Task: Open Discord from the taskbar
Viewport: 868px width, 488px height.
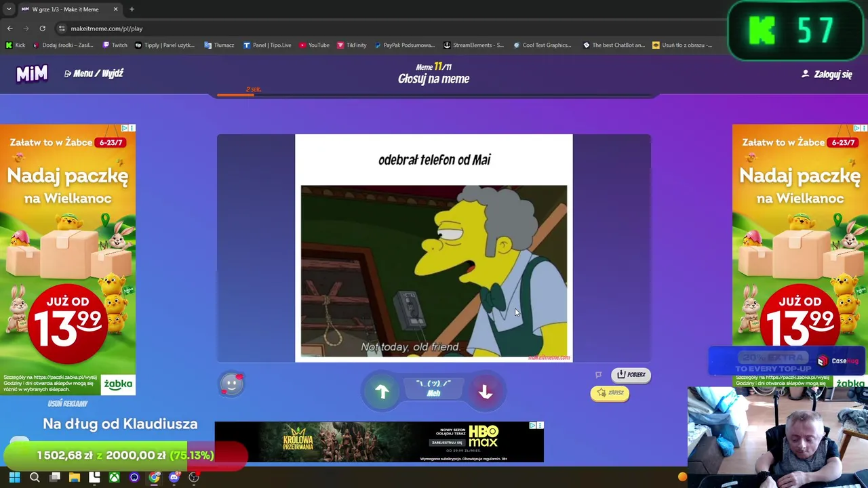Action: [x=174, y=477]
